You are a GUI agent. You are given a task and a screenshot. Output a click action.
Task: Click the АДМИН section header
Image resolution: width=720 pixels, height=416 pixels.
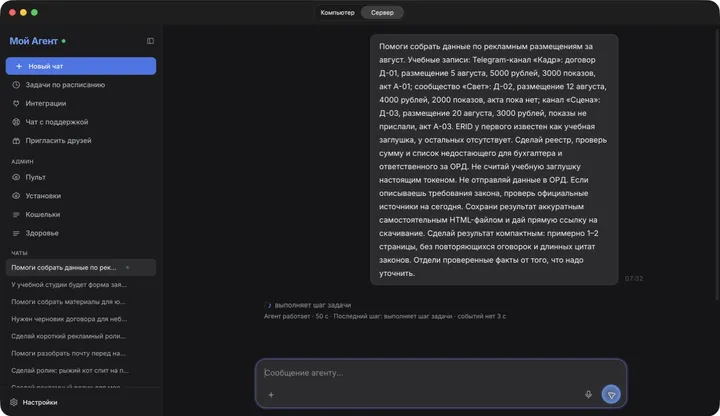(x=22, y=162)
